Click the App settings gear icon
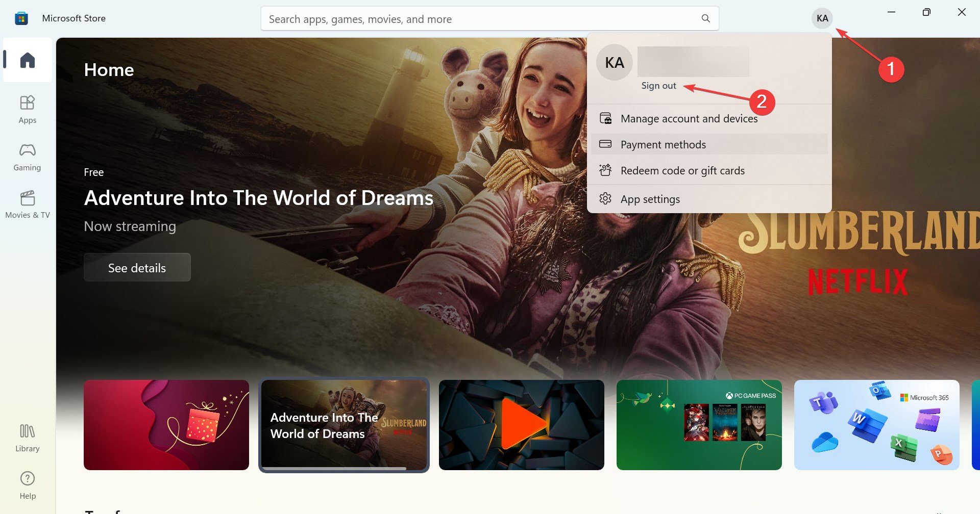The width and height of the screenshot is (980, 514). coord(605,199)
